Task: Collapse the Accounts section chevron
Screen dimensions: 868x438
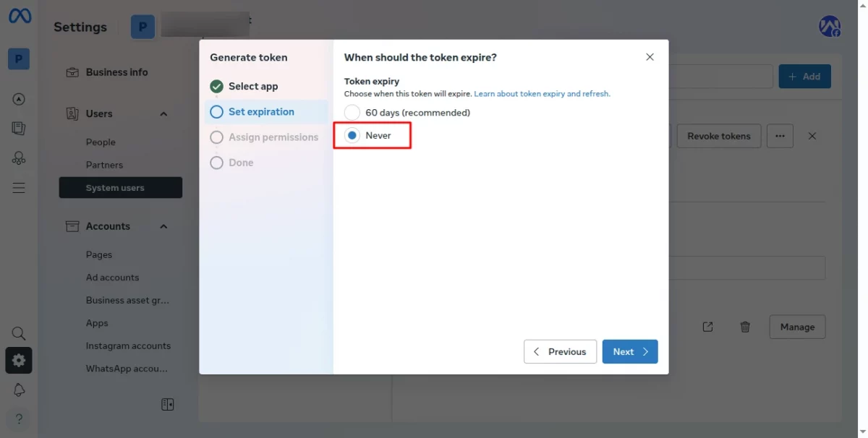Action: click(163, 226)
